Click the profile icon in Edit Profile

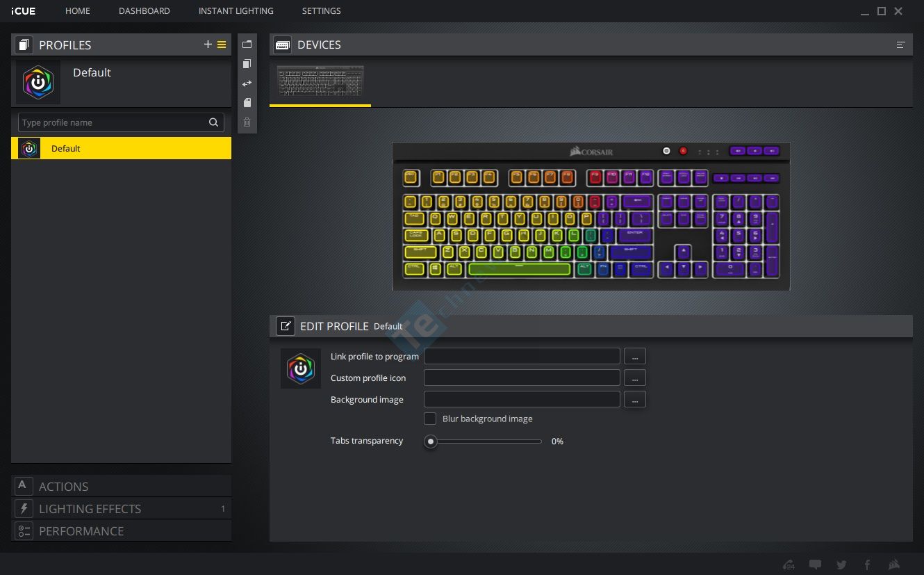(301, 369)
